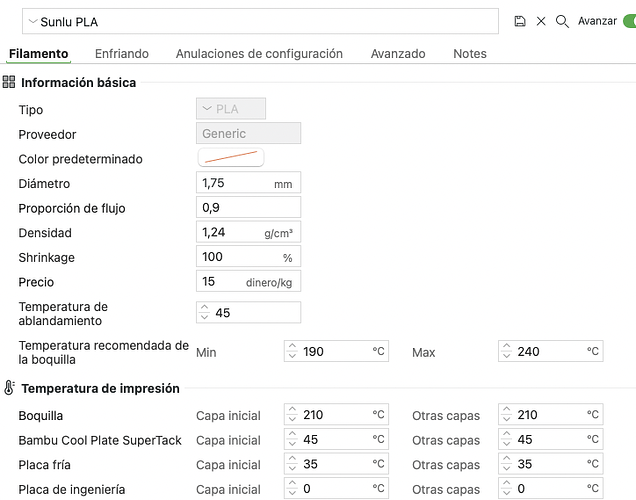Open the Sunlu PLA preset dropdown
This screenshot has width=636, height=500.
click(260, 21)
